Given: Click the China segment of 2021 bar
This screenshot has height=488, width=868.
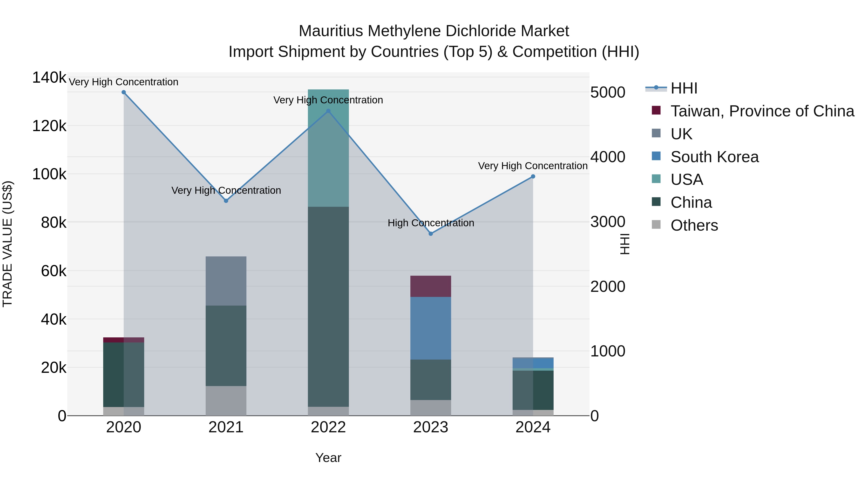Looking at the screenshot, I should point(226,346).
